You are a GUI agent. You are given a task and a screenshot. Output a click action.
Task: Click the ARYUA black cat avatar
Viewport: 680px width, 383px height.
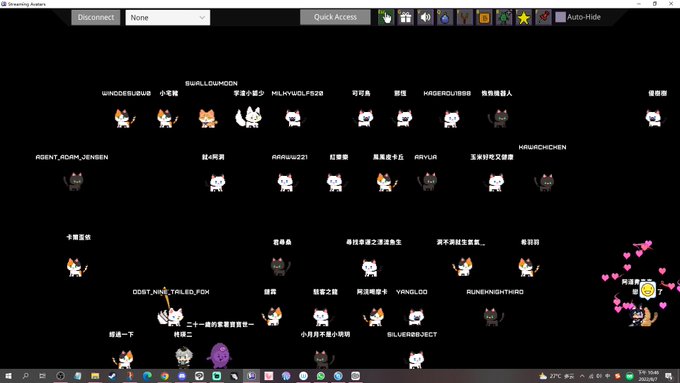click(x=428, y=181)
